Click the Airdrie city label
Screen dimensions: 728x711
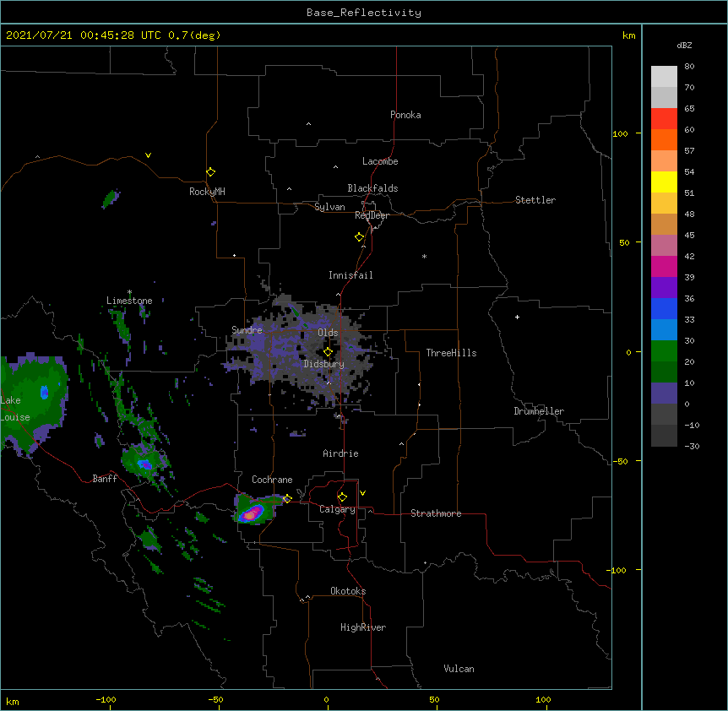(341, 453)
